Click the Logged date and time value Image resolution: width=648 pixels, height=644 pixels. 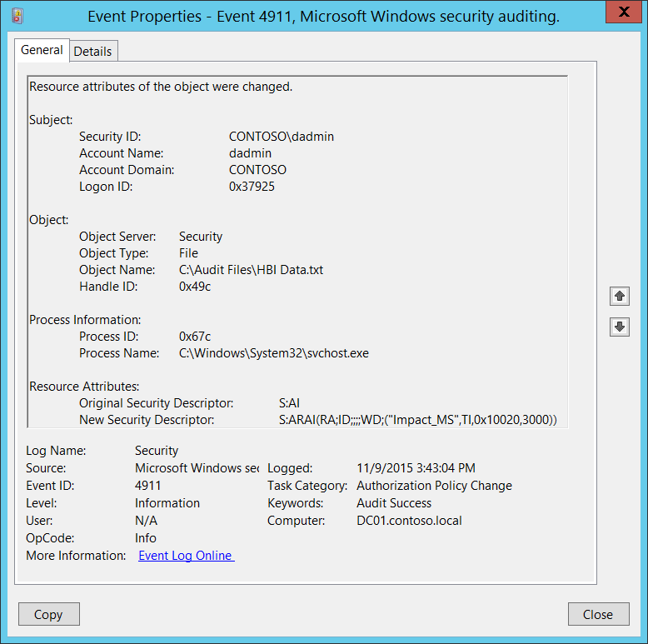pyautogui.click(x=416, y=468)
